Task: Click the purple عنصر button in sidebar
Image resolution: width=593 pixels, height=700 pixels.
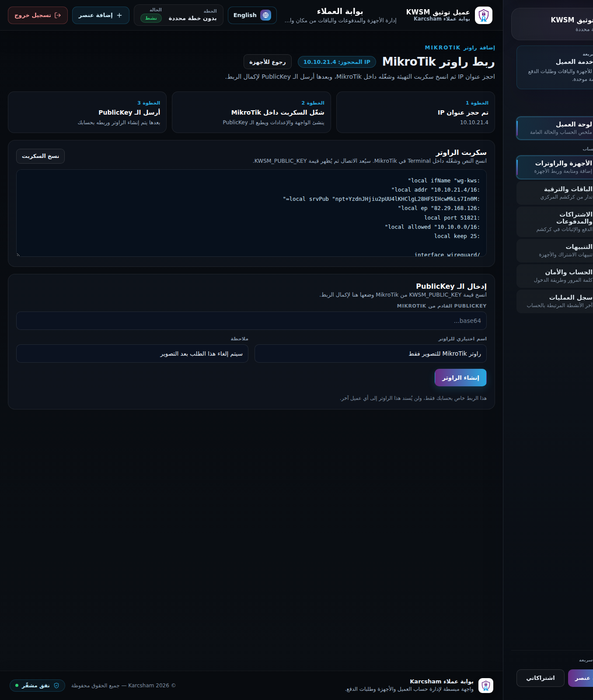Action: point(581,678)
